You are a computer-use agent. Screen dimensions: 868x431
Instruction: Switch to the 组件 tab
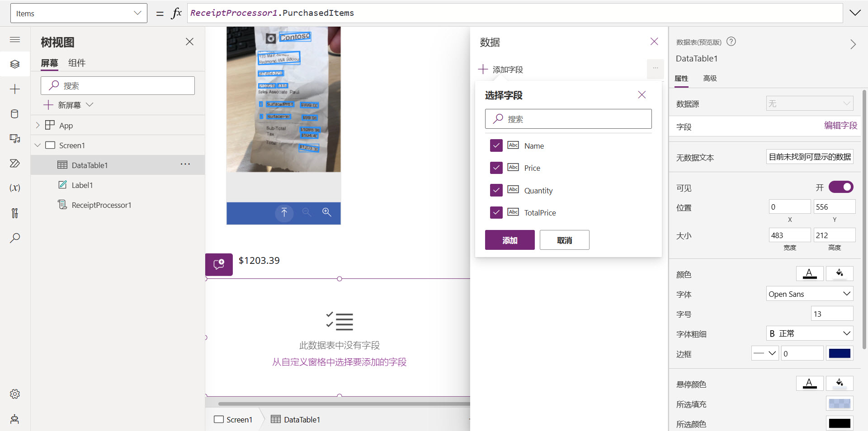point(77,63)
